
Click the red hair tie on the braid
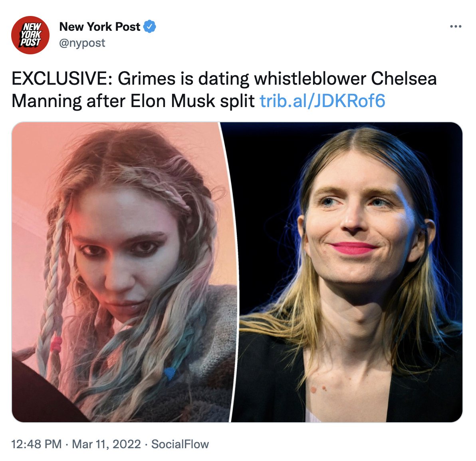pyautogui.click(x=56, y=344)
